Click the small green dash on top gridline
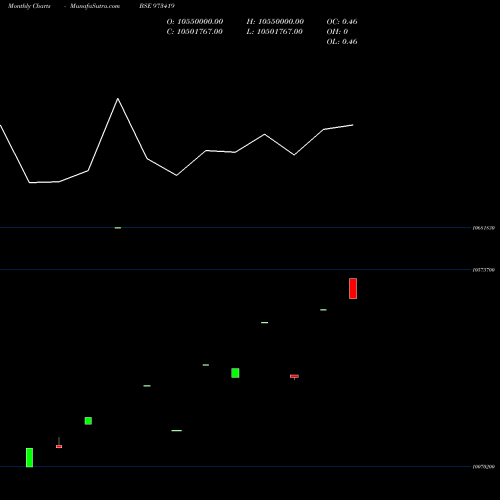 pos(118,228)
